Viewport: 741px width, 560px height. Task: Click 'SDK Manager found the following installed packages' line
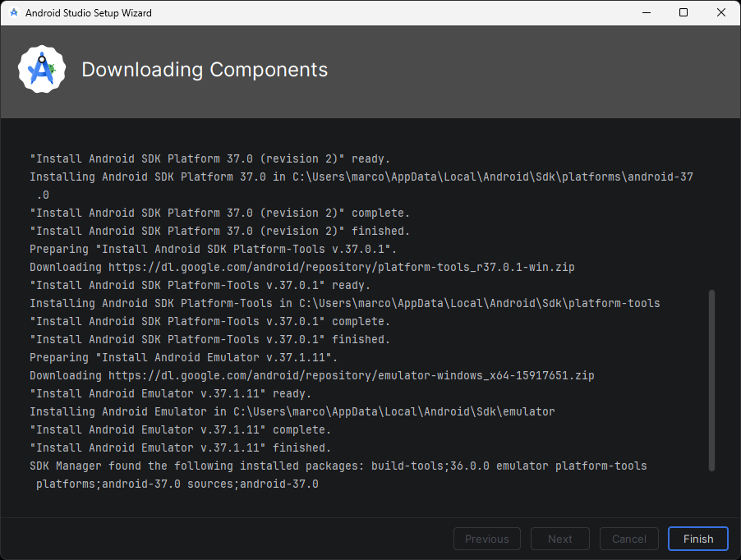click(x=338, y=466)
